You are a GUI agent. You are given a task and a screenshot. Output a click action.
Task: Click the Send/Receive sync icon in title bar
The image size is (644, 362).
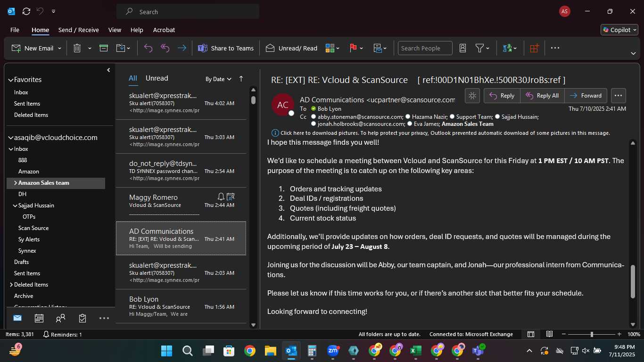26,11
